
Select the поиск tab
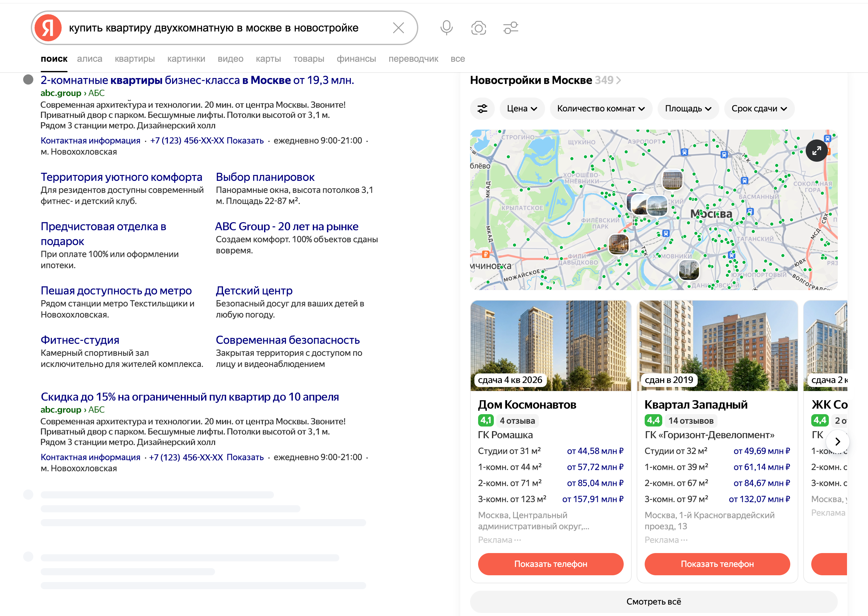pyautogui.click(x=54, y=59)
